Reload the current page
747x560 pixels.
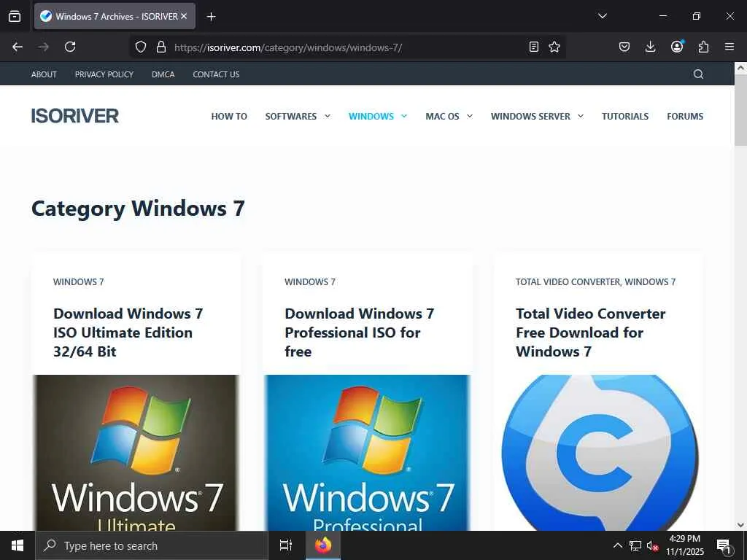click(x=70, y=47)
